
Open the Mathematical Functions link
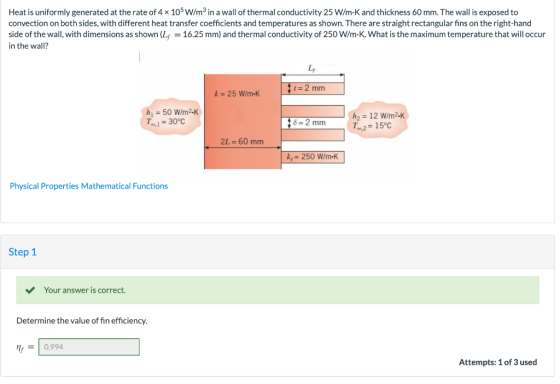[124, 186]
